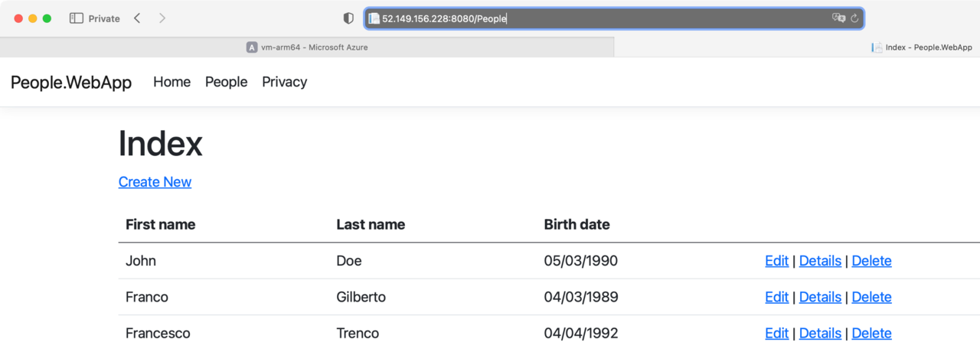
Task: Click the translate icon in address bar
Action: tap(838, 18)
